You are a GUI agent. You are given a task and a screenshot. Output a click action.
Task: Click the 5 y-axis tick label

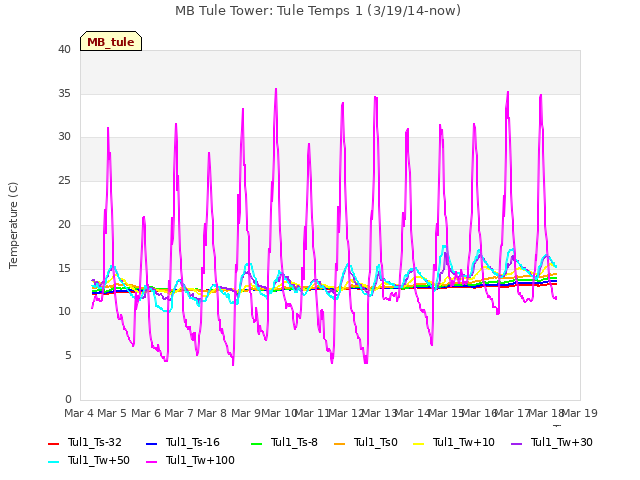click(68, 356)
